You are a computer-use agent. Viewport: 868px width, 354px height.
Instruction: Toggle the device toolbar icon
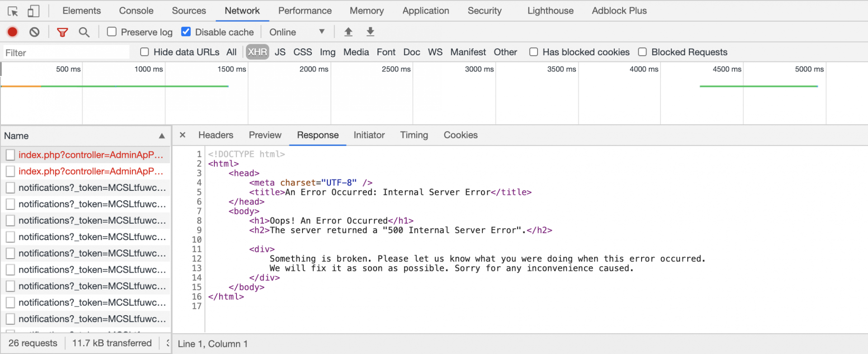pos(33,11)
